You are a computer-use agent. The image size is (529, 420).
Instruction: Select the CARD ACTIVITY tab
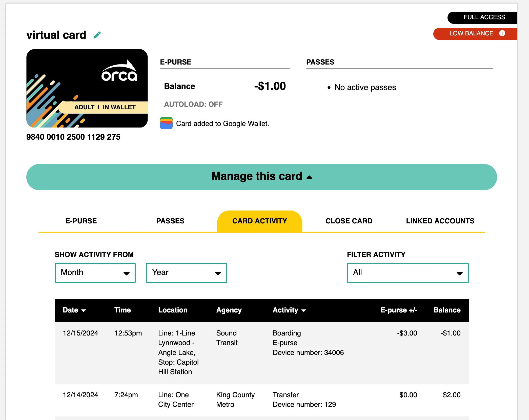pyautogui.click(x=260, y=221)
